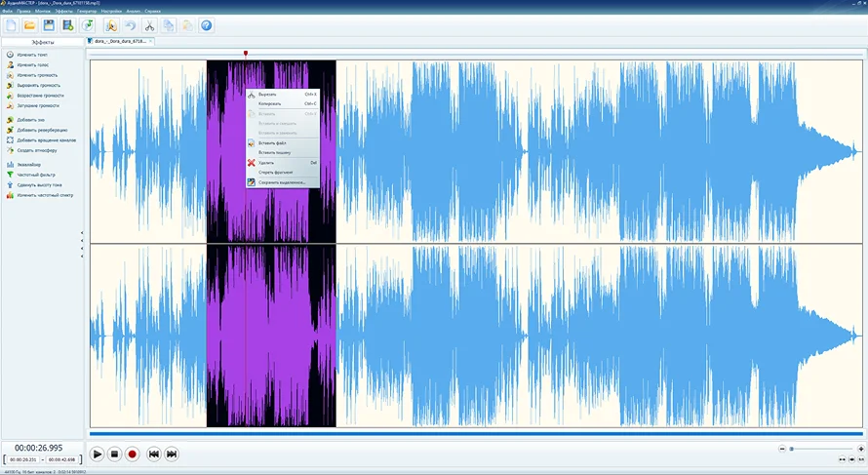This screenshot has height=475, width=868.
Task: Zoom in with the plus button
Action: (x=861, y=449)
